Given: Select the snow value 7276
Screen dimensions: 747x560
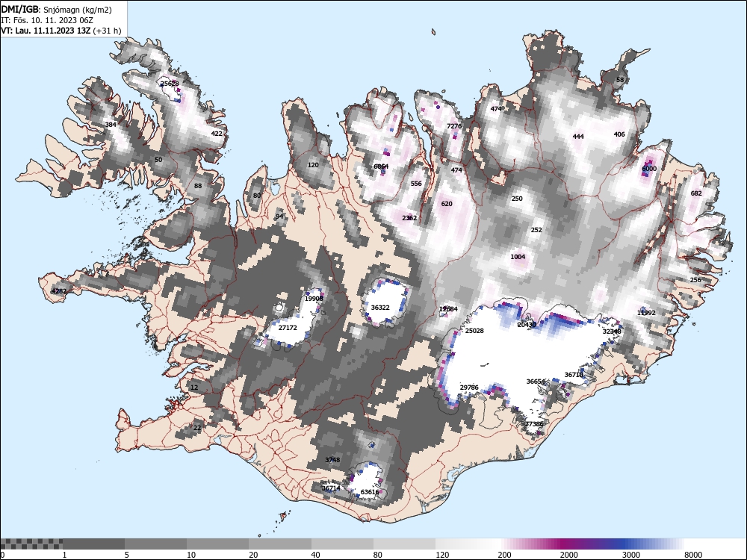Looking at the screenshot, I should pos(454,126).
